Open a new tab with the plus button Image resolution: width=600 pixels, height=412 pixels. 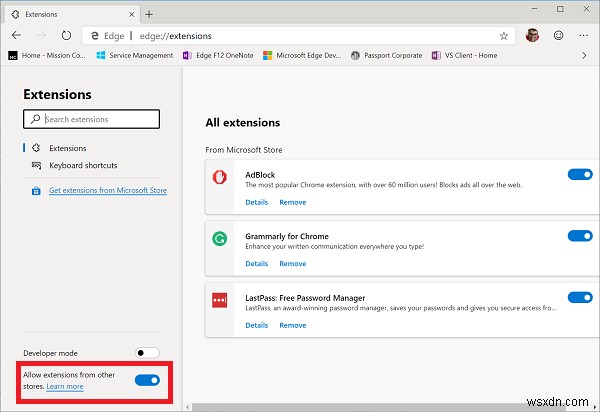[149, 15]
